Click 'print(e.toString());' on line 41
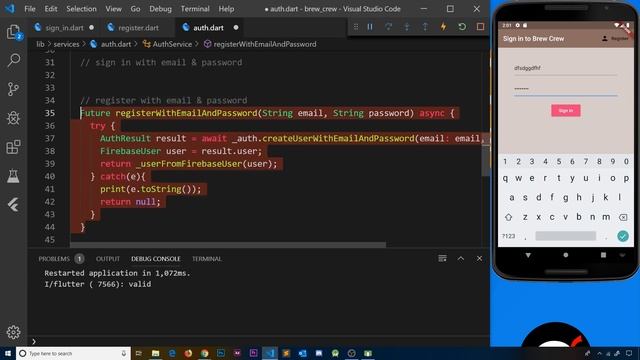 151,189
